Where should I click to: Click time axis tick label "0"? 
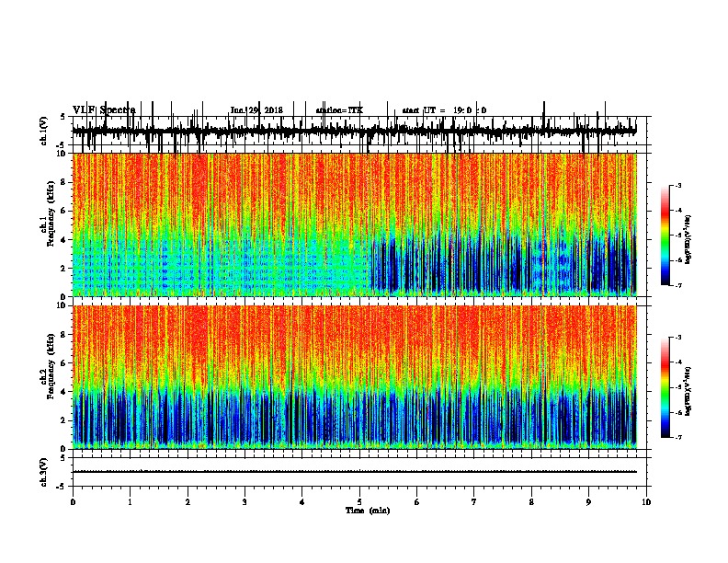click(73, 502)
